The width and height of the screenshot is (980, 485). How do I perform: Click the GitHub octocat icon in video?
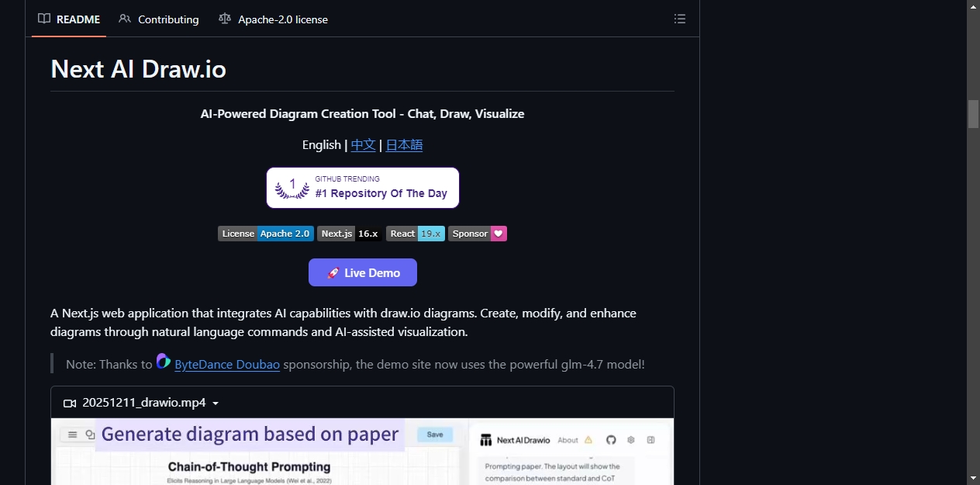coord(611,439)
